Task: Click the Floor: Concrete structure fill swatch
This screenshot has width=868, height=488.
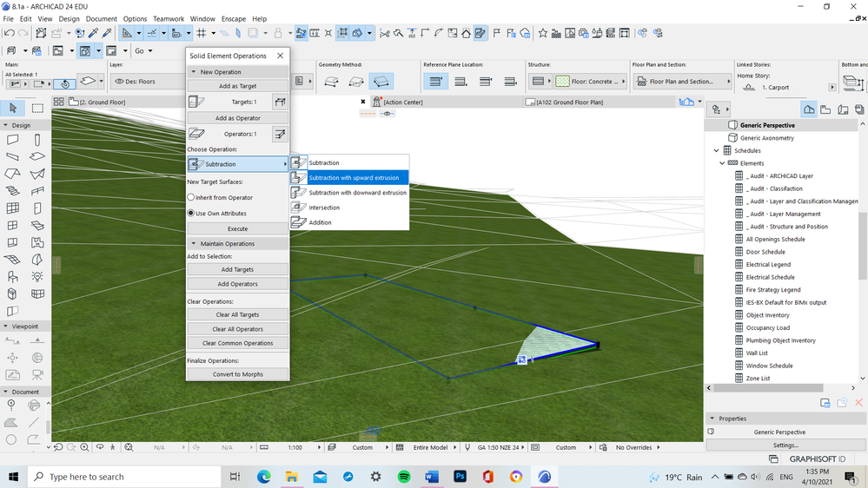Action: (562, 82)
